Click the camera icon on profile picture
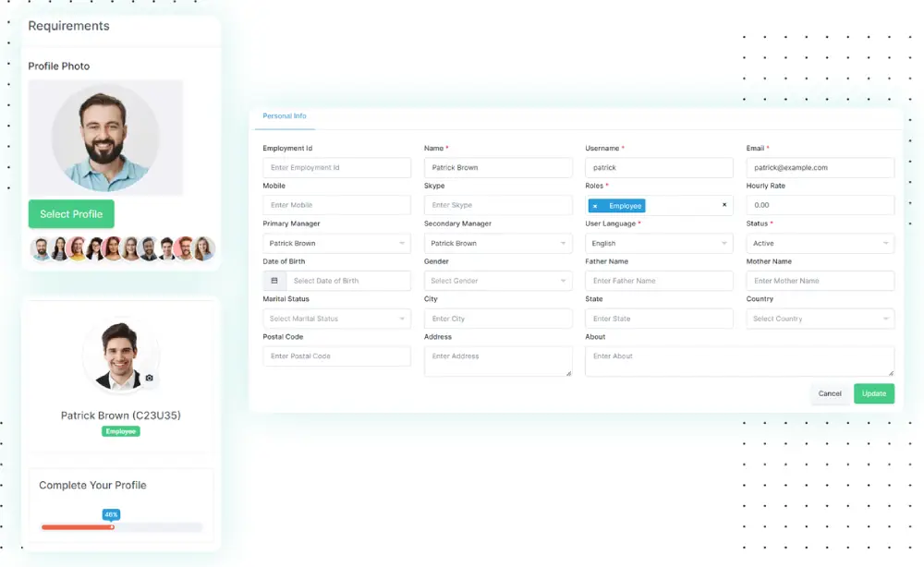 150,379
